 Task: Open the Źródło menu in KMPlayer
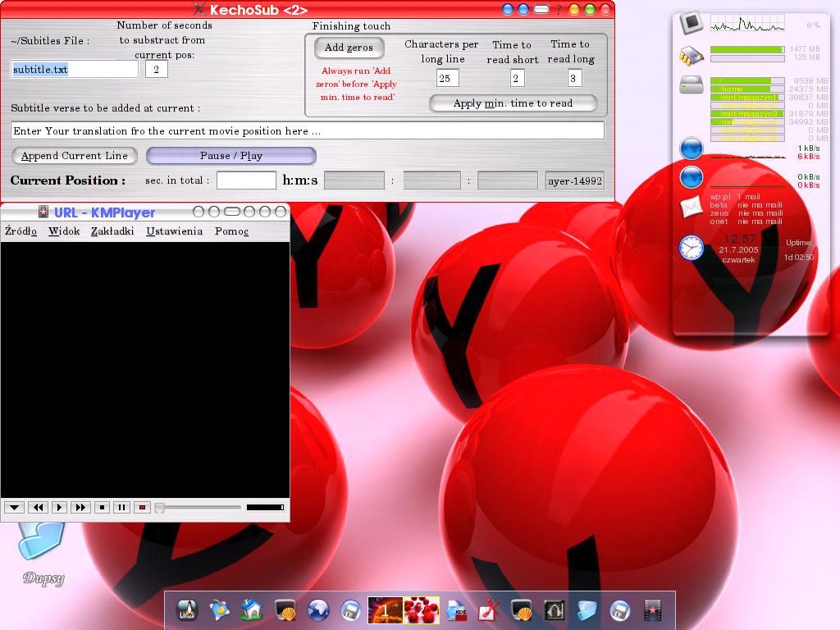(x=21, y=231)
